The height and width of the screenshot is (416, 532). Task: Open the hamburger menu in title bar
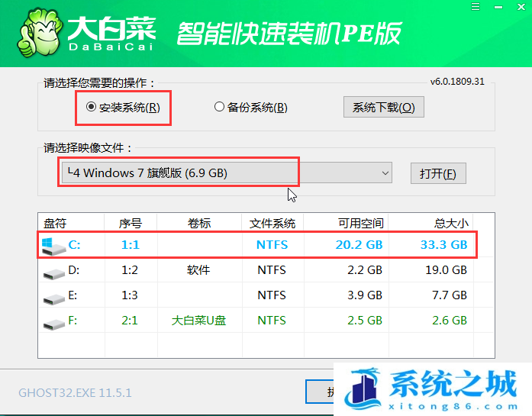(476, 6)
